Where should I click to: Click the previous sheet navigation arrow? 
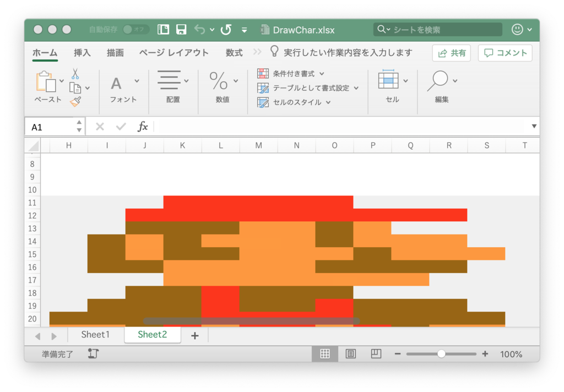pos(38,336)
